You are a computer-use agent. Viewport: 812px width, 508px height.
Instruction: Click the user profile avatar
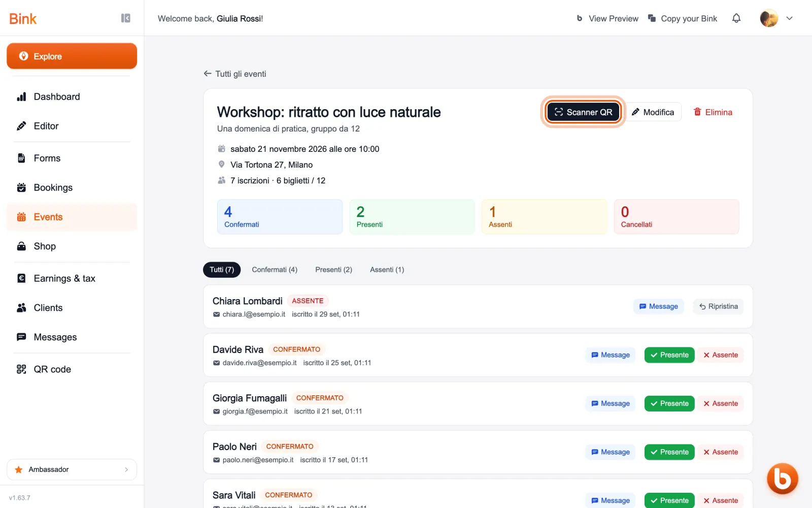click(769, 18)
